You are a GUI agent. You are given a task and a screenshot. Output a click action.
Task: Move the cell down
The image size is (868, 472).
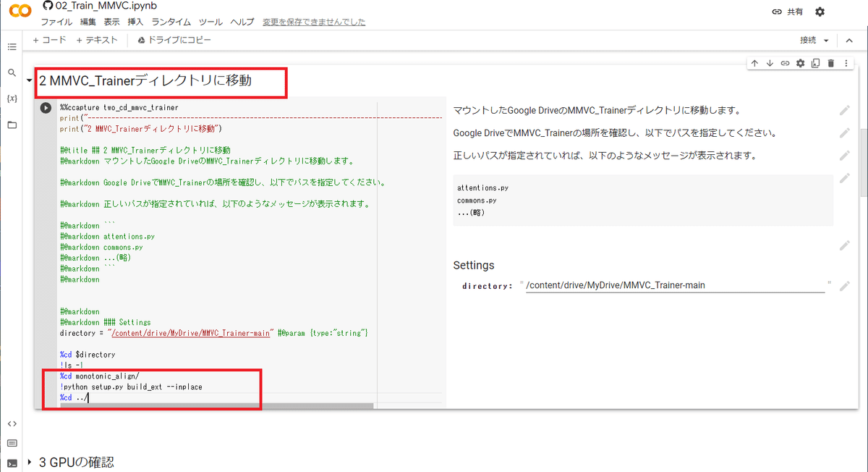coord(770,64)
